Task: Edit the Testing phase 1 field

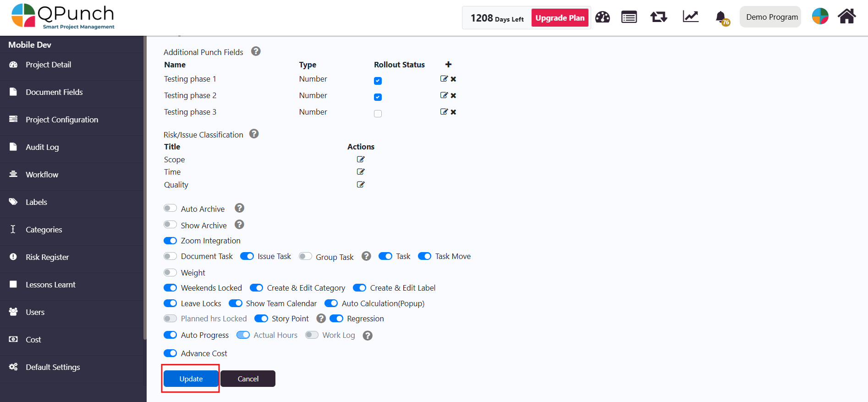Action: [444, 79]
